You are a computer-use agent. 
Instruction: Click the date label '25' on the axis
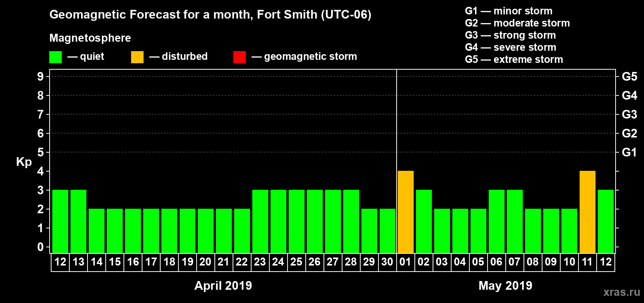coord(297,262)
